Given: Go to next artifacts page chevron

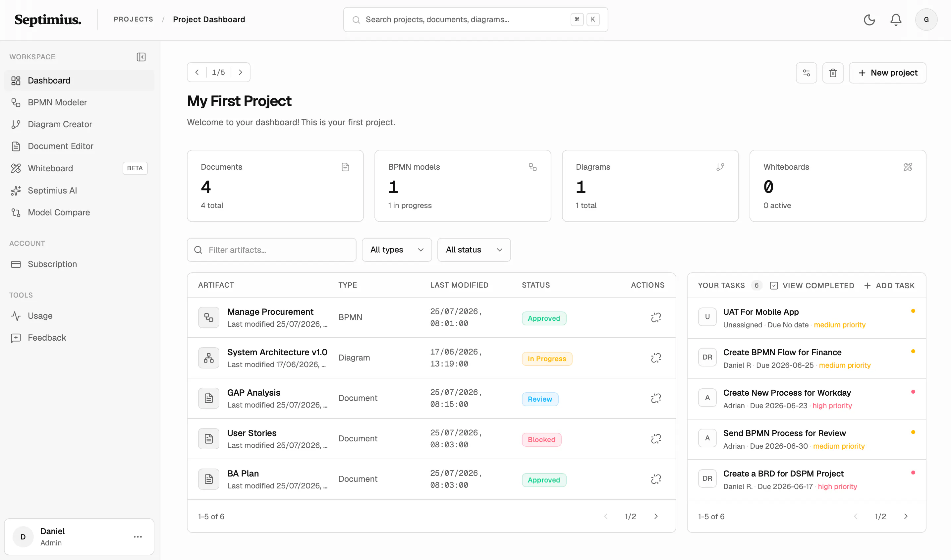Looking at the screenshot, I should pos(656,516).
